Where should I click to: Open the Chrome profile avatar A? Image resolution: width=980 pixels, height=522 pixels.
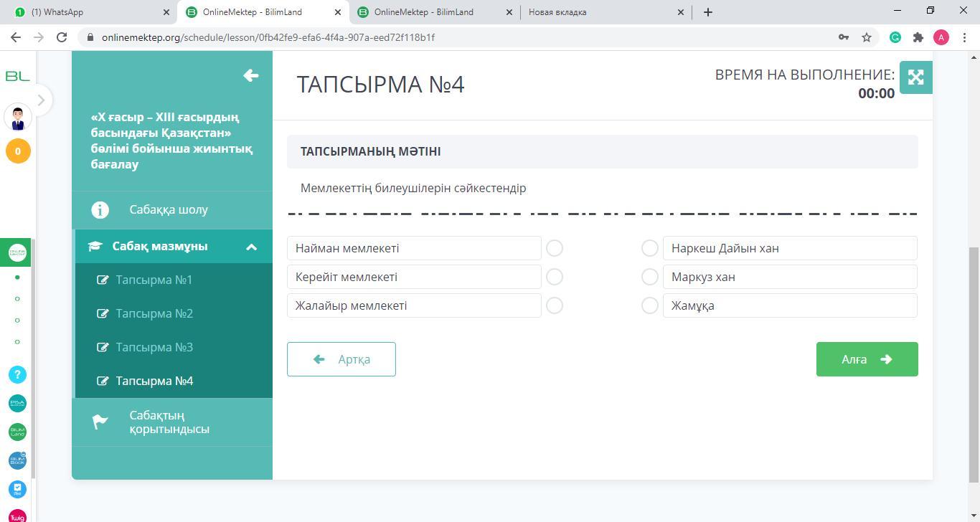tap(941, 37)
